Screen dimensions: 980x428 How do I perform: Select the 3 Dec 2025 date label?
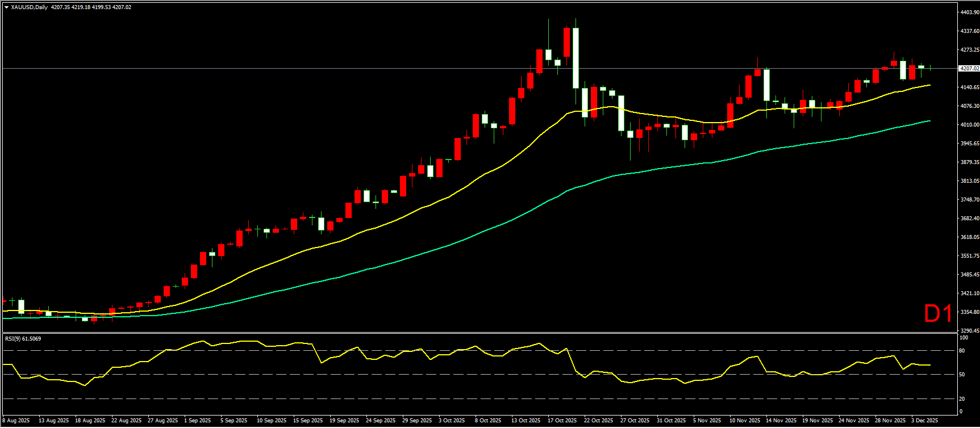point(925,421)
